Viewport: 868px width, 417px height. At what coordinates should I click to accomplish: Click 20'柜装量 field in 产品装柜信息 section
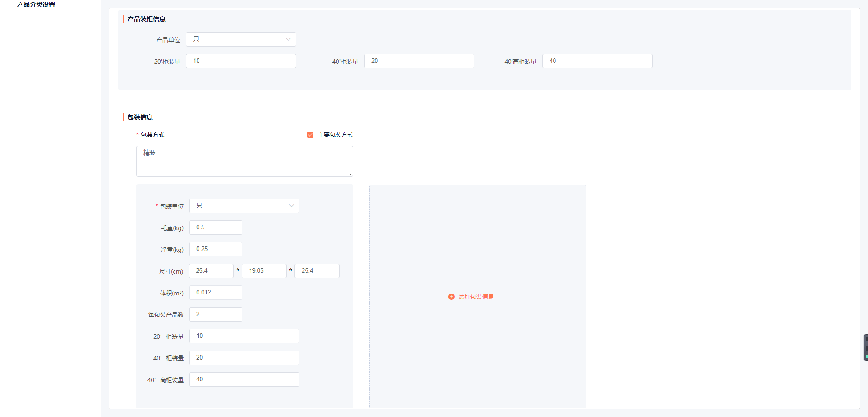pos(241,61)
